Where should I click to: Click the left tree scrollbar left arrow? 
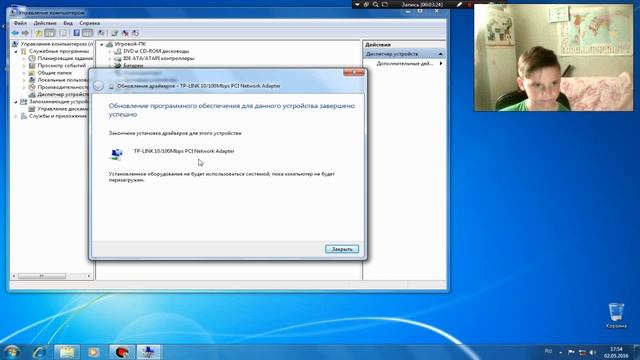[14, 276]
